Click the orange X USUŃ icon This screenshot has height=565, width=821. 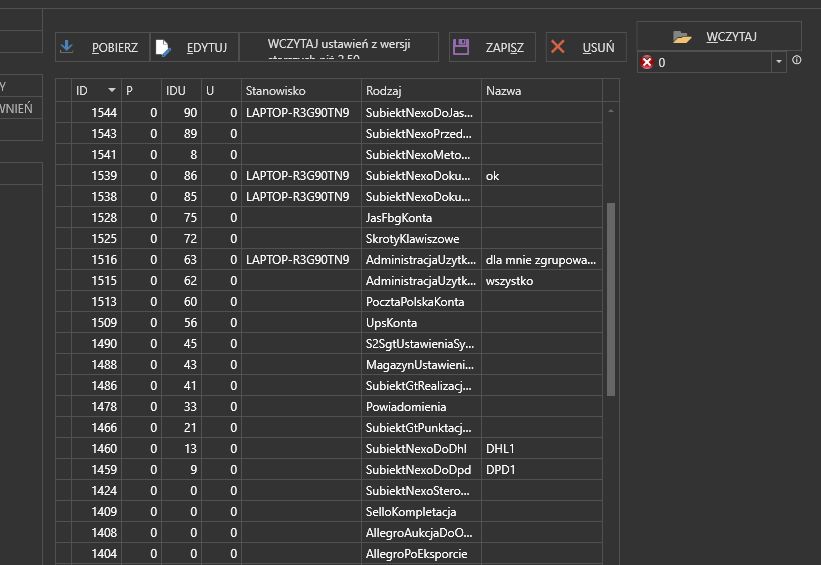point(558,47)
